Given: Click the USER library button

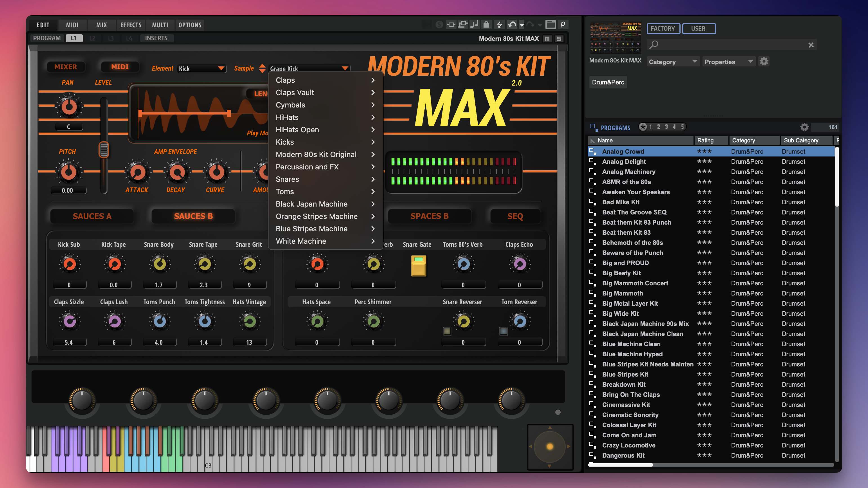Looking at the screenshot, I should (x=698, y=29).
